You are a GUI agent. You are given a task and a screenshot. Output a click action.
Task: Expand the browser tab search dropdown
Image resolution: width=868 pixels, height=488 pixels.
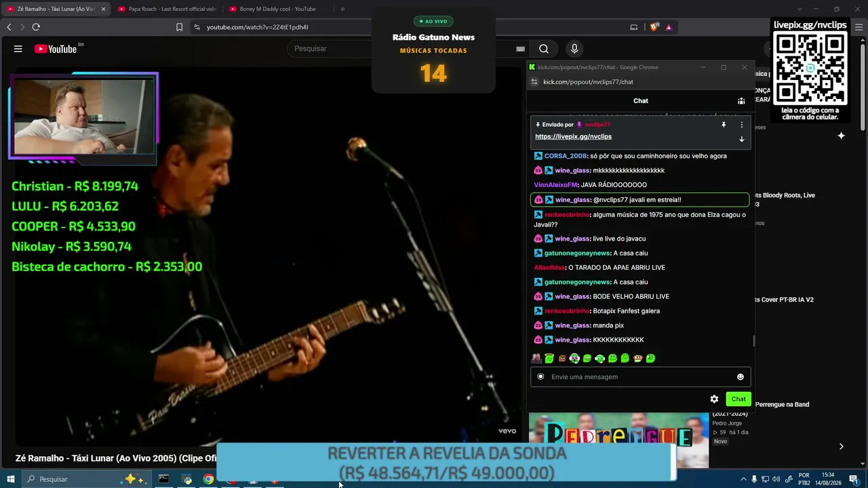click(800, 9)
